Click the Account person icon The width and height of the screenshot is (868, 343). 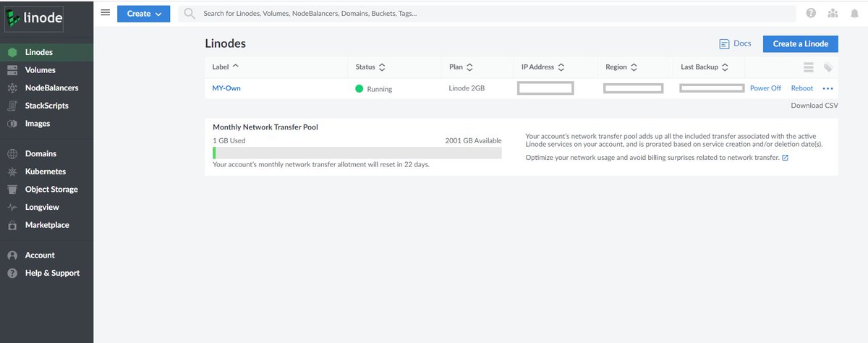click(12, 255)
